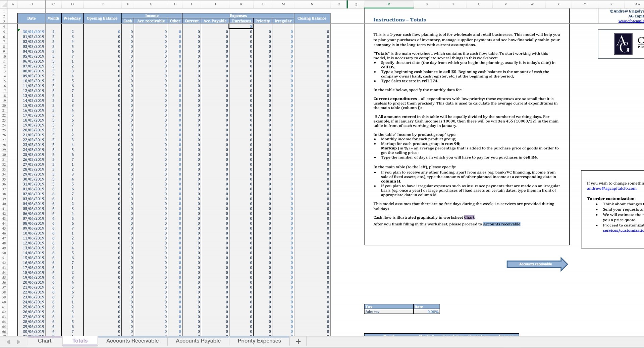Click the Opening Balance header cell
644x348 pixels.
(x=102, y=18)
